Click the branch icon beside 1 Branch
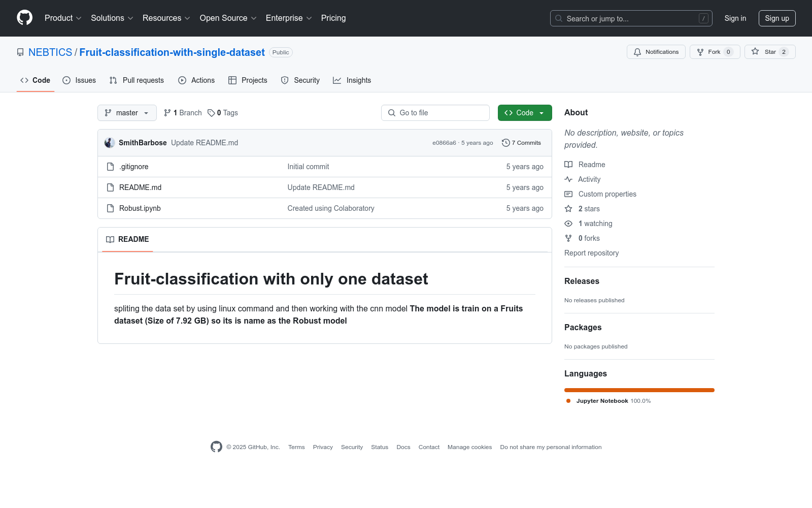This screenshot has width=812, height=508. click(x=167, y=113)
